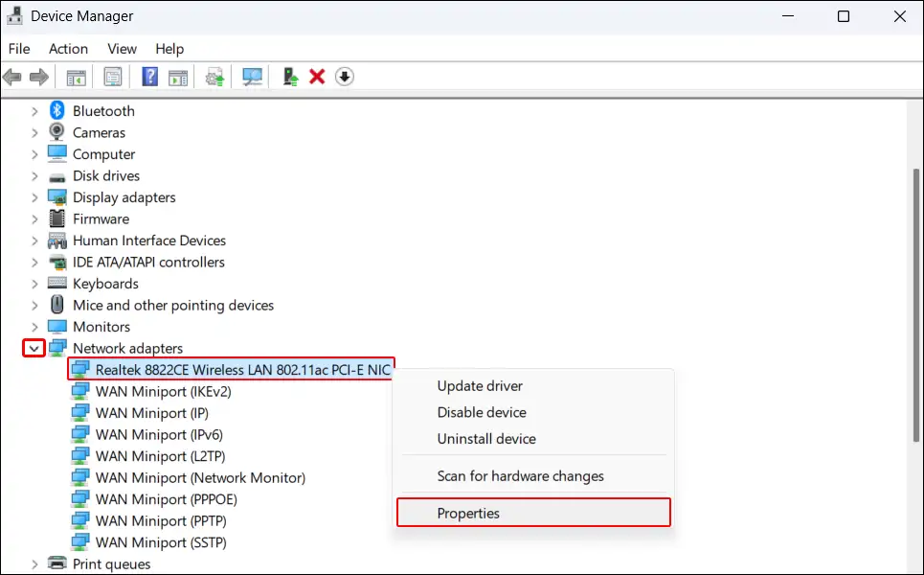
Task: Choose Disable device from context menu
Action: point(533,412)
